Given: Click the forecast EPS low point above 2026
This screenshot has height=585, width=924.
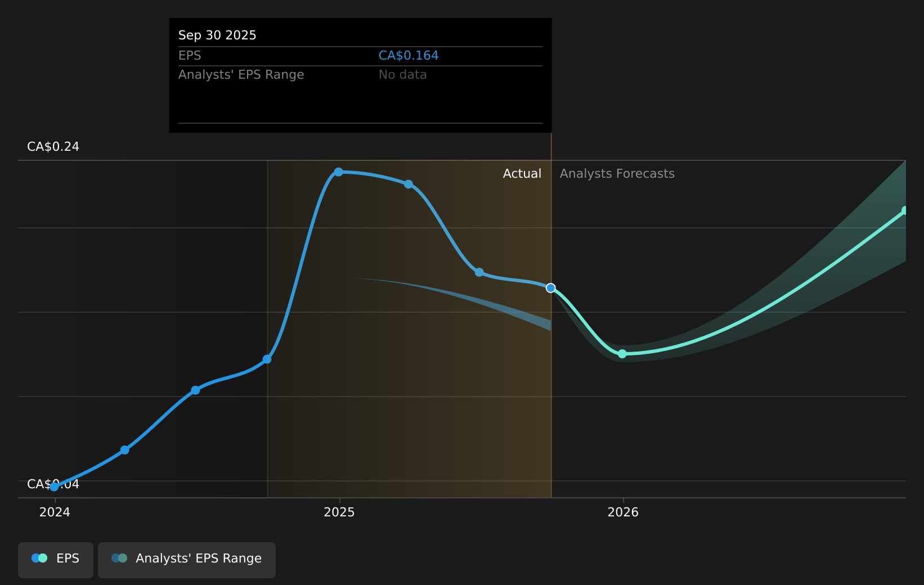Looking at the screenshot, I should [x=622, y=354].
